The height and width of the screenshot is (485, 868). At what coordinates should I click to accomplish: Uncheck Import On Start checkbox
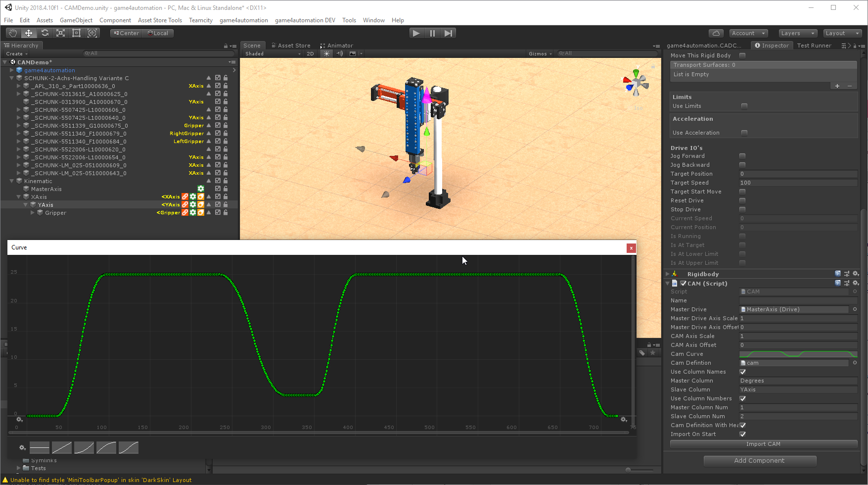[x=742, y=434]
